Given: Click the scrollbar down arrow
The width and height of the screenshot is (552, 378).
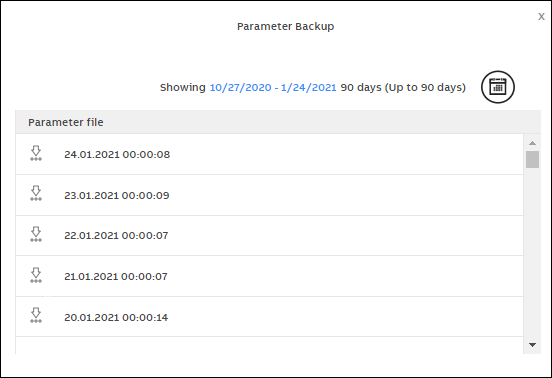Looking at the screenshot, I should pyautogui.click(x=532, y=345).
